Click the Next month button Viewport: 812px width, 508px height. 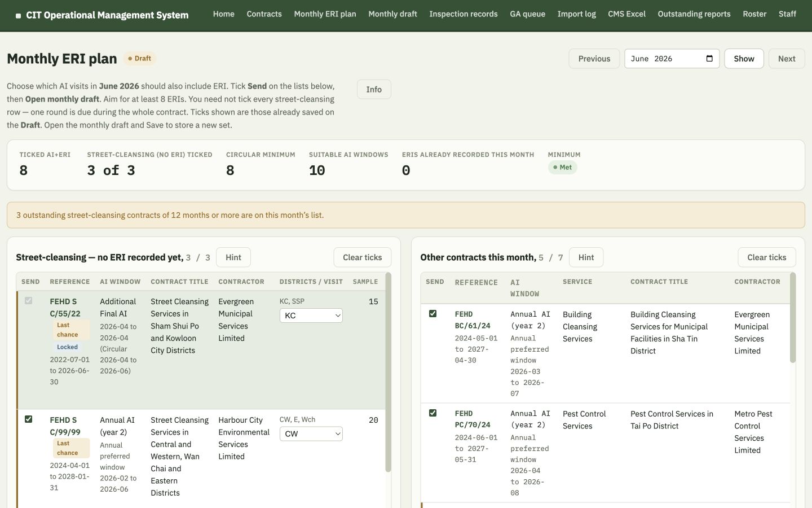pos(787,59)
